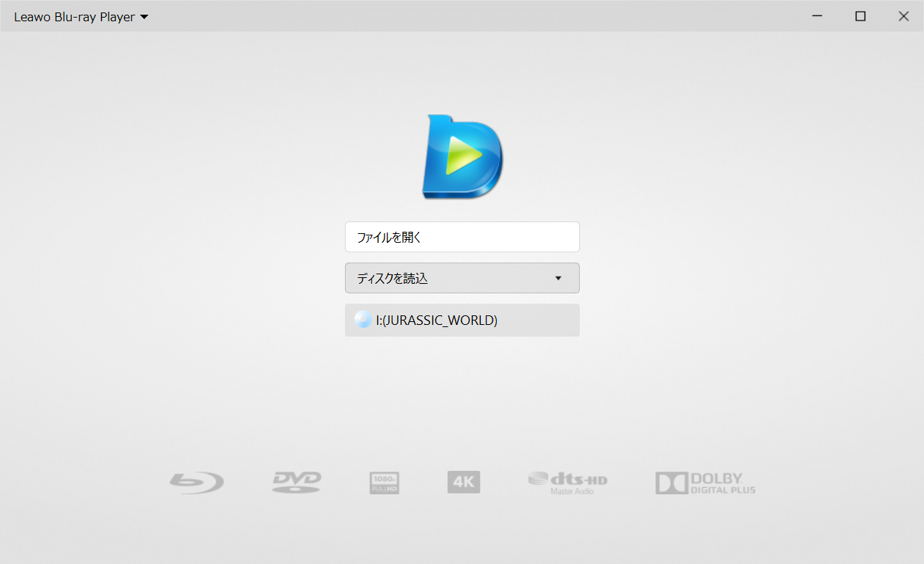This screenshot has height=564, width=924.
Task: Select the I:(JURASSIC_WORLD) disc entry
Action: 462,320
